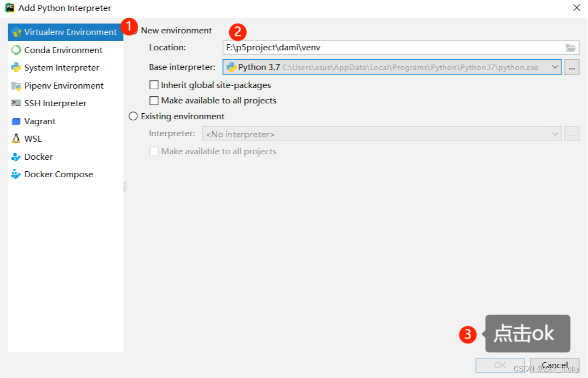Expand the No interpreter dropdown arrow
Viewport: 588px width, 378px height.
pyautogui.click(x=555, y=134)
